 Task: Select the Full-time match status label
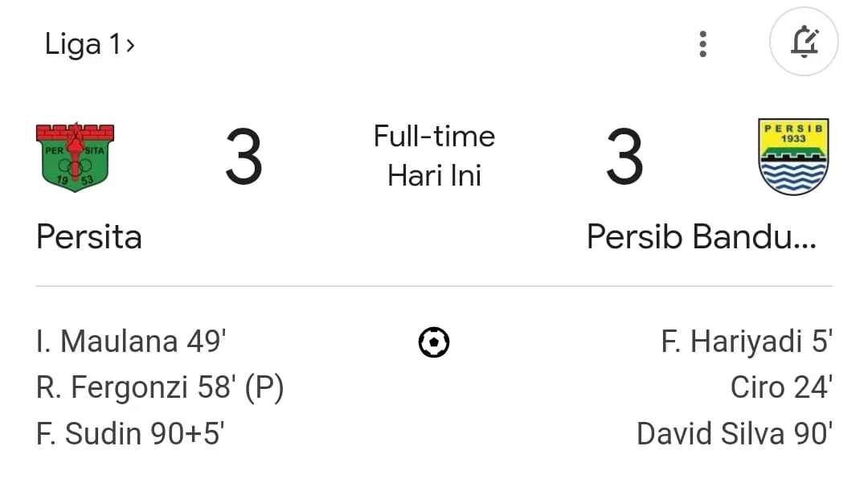[x=434, y=137]
